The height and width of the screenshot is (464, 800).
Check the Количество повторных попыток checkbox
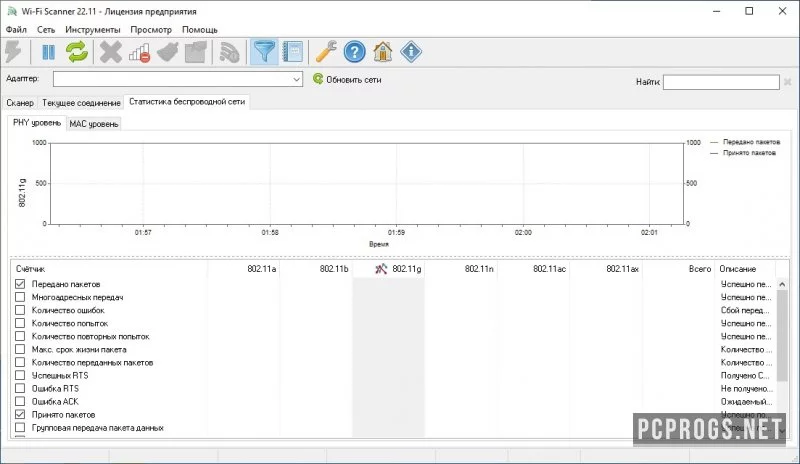(x=20, y=336)
